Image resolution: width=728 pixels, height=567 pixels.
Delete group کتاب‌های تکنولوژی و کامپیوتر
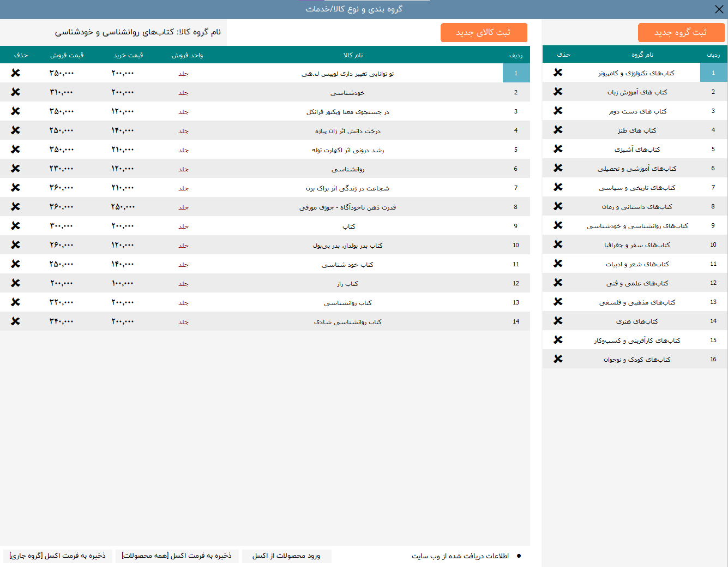(x=558, y=73)
